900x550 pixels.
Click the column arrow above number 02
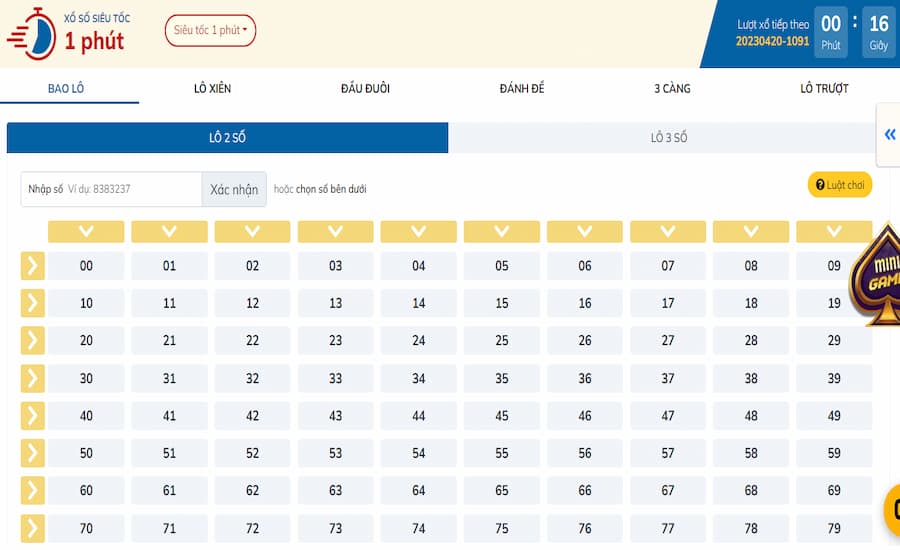coord(252,232)
